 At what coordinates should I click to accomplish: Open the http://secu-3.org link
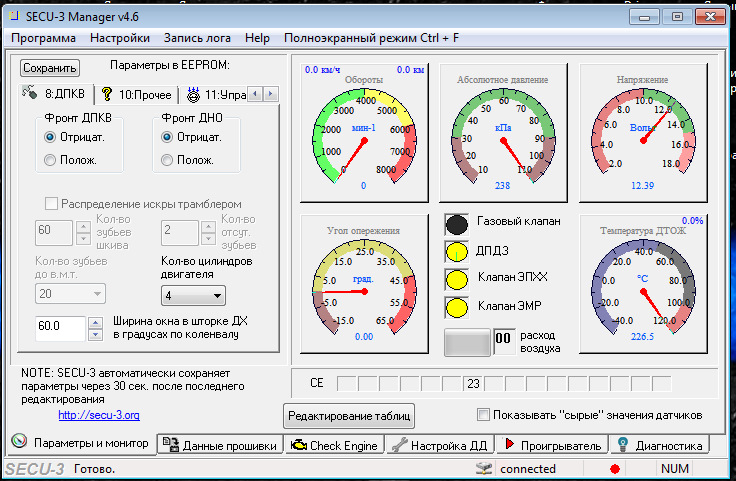pyautogui.click(x=99, y=415)
